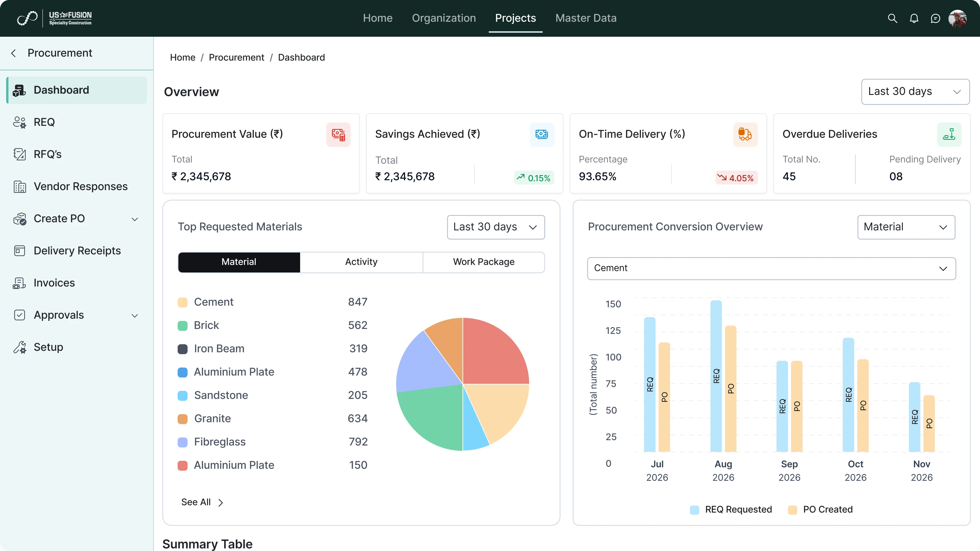
Task: Open the Last 30 days overview dropdown
Action: tap(915, 92)
